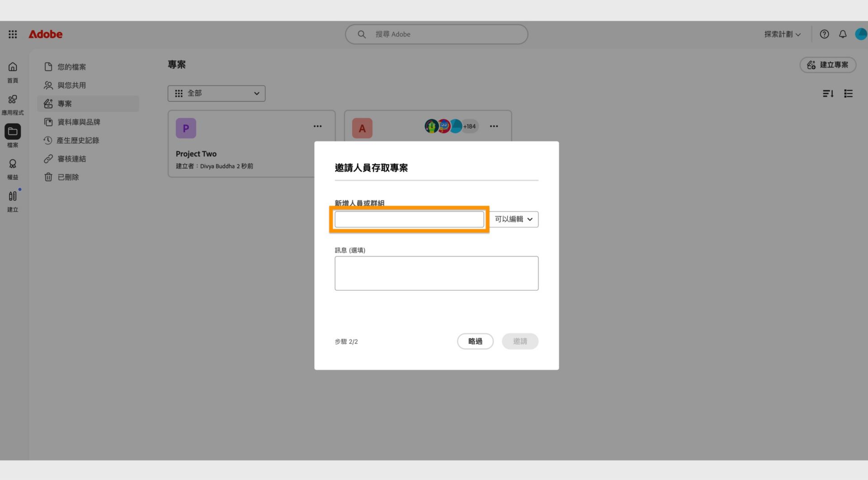Open the user profile avatar
The width and height of the screenshot is (868, 480).
pyautogui.click(x=861, y=34)
